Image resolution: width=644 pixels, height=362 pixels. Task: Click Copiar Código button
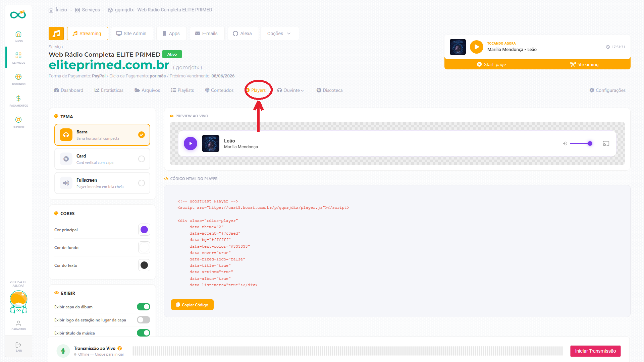[x=192, y=305]
